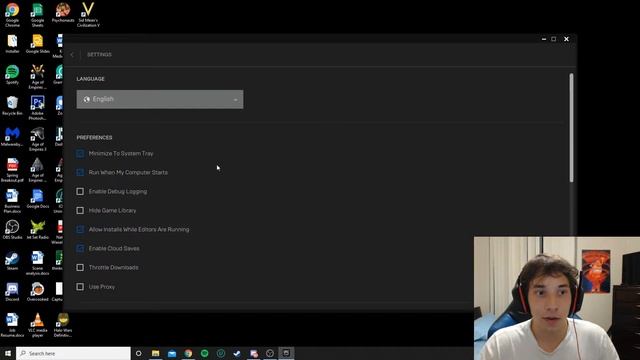640x360 pixels.
Task: Click the SETTINGS header title
Action: click(99, 55)
